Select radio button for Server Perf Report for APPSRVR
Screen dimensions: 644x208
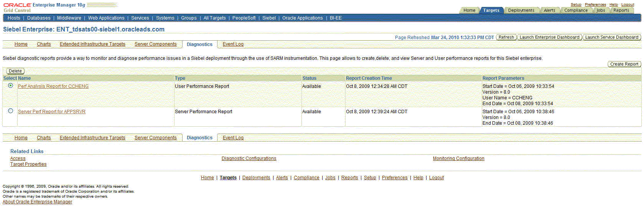pos(10,111)
